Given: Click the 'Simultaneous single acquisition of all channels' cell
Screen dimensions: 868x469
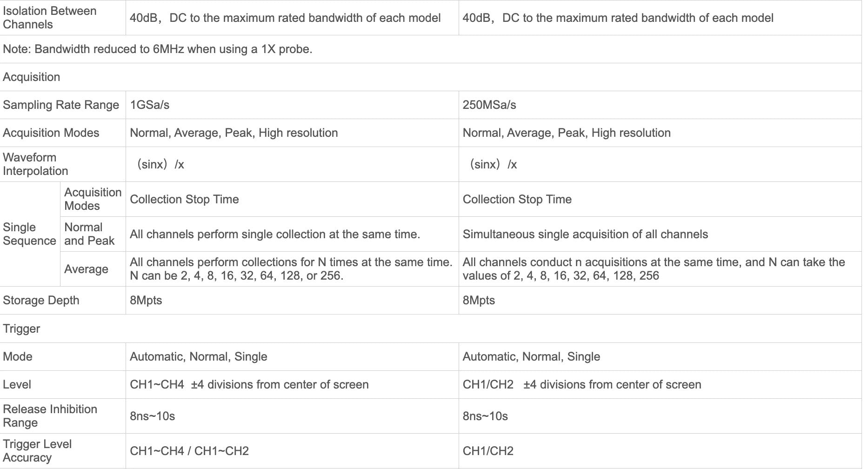Looking at the screenshot, I should pos(585,234).
